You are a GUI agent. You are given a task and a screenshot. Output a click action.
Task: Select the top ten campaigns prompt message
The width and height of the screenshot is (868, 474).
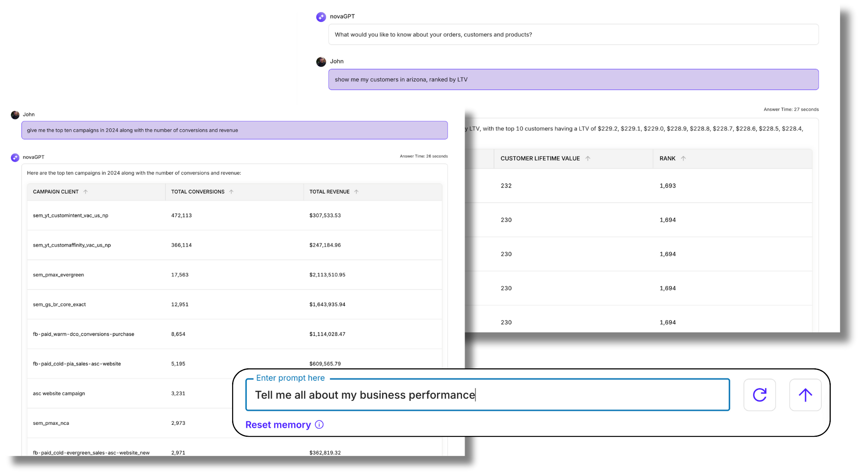tap(234, 130)
